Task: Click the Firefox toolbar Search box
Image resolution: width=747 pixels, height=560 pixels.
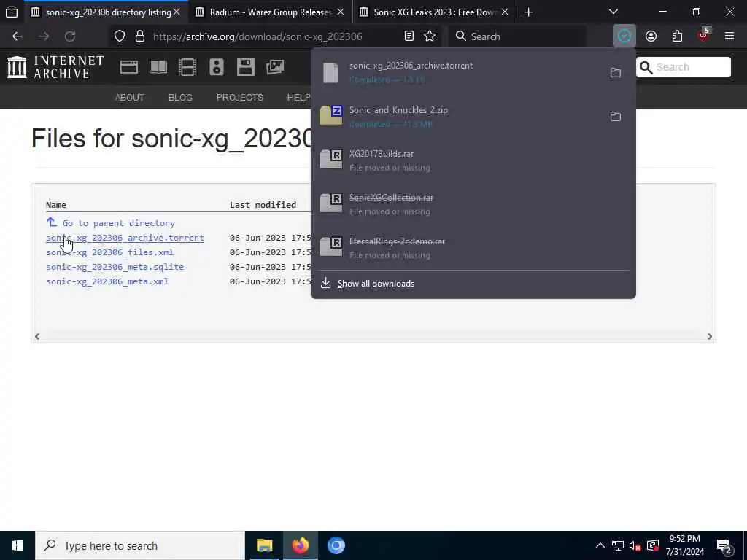Action: click(x=517, y=36)
